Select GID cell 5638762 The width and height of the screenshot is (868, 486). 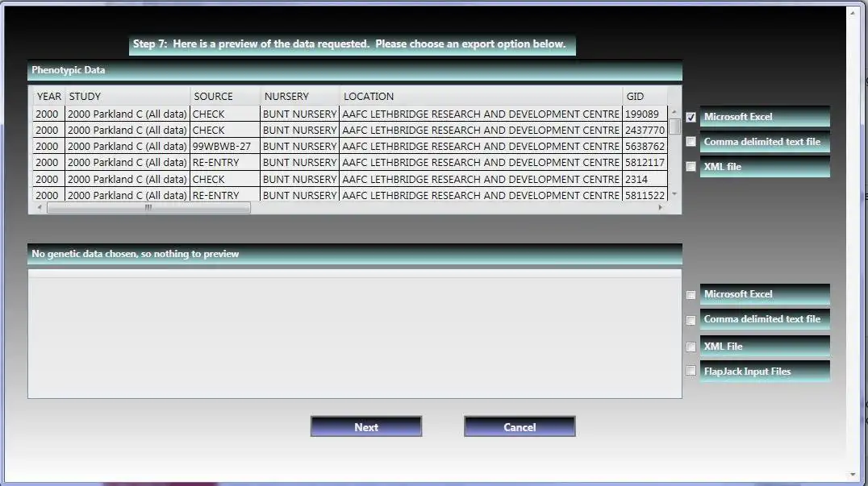point(645,146)
